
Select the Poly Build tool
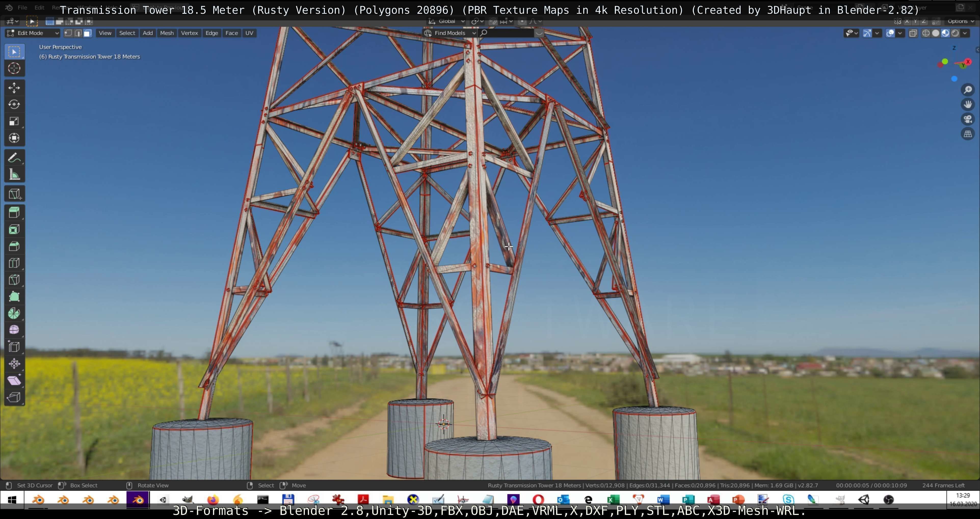pos(15,297)
